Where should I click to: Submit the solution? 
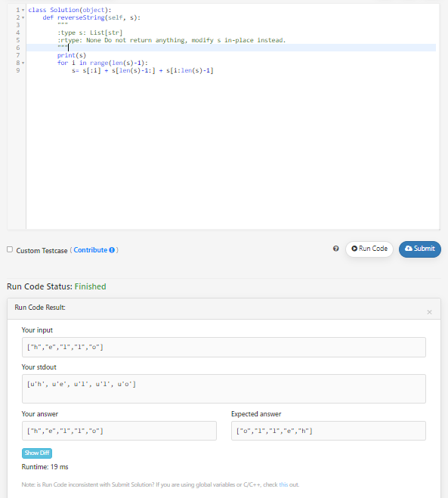(420, 249)
